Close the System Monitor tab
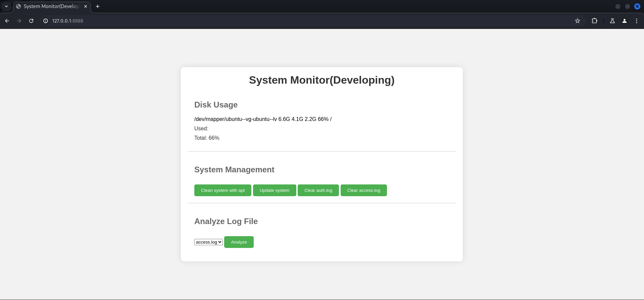Screen dimensions: 644x300 (86, 6)
